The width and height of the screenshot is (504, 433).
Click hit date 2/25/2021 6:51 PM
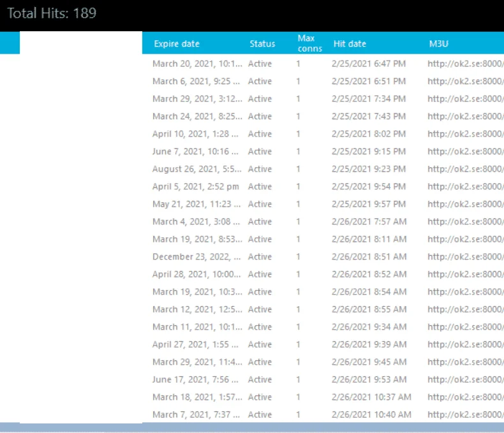pos(369,81)
